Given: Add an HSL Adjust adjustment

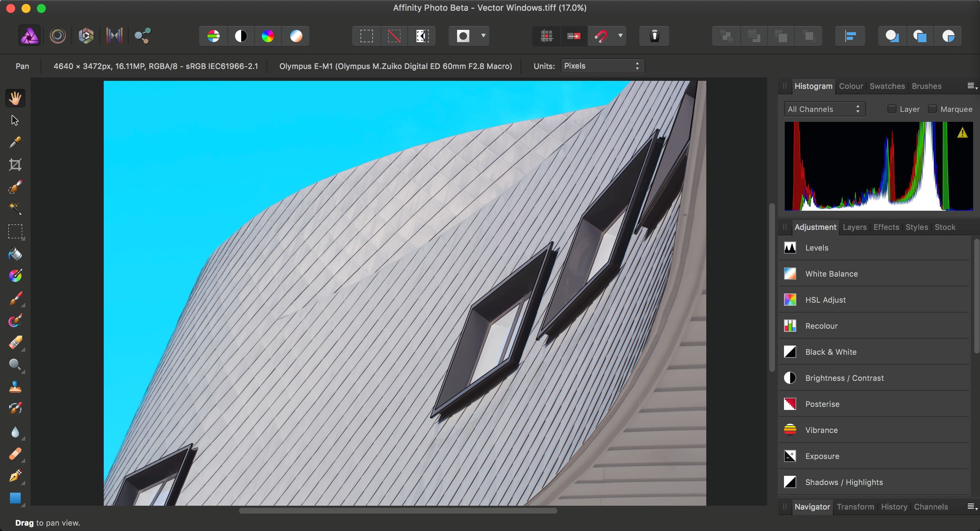Looking at the screenshot, I should [x=825, y=300].
